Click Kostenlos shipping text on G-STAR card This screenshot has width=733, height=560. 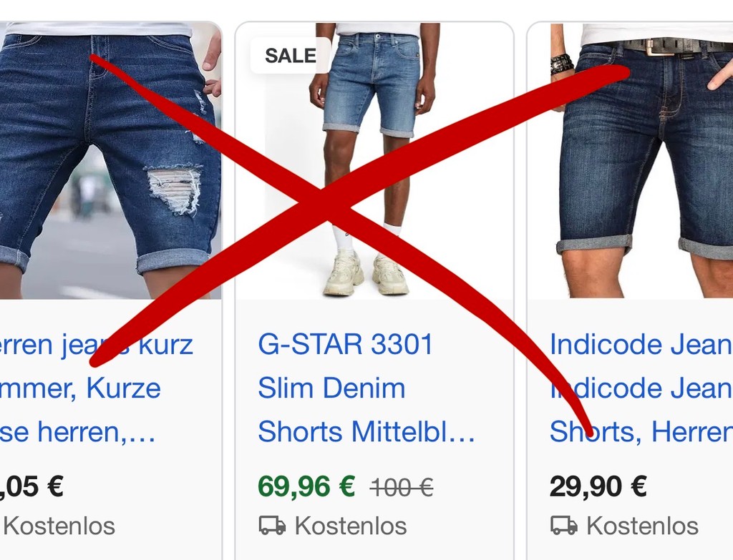coord(351,526)
